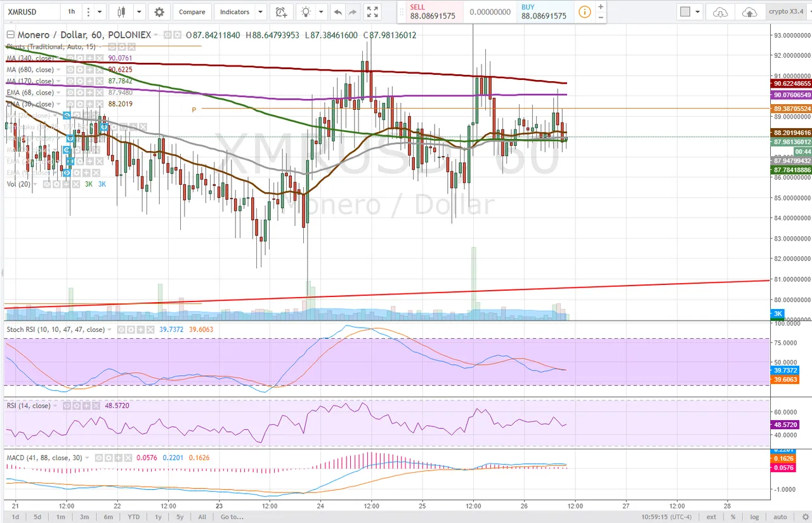Grab the trading panel move handle
The image size is (812, 523).
[401, 12]
